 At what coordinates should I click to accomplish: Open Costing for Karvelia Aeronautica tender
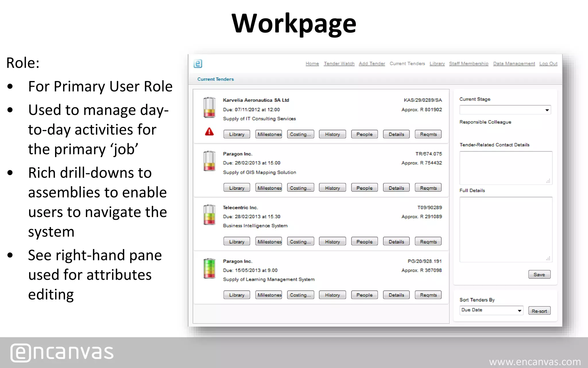[x=301, y=134]
